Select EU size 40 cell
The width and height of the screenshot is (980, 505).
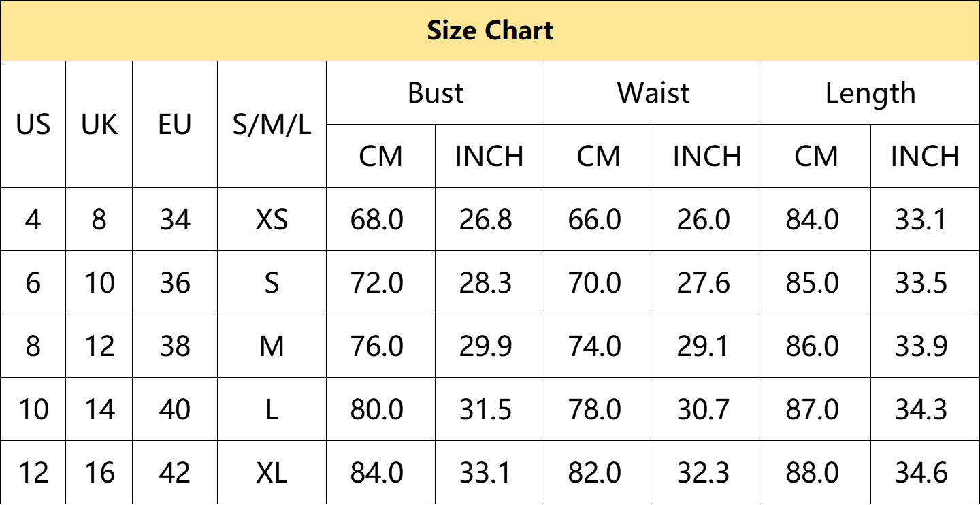click(x=175, y=409)
